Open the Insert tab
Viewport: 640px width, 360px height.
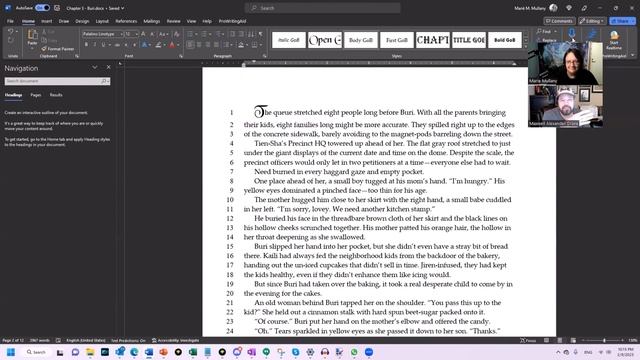pyautogui.click(x=47, y=21)
